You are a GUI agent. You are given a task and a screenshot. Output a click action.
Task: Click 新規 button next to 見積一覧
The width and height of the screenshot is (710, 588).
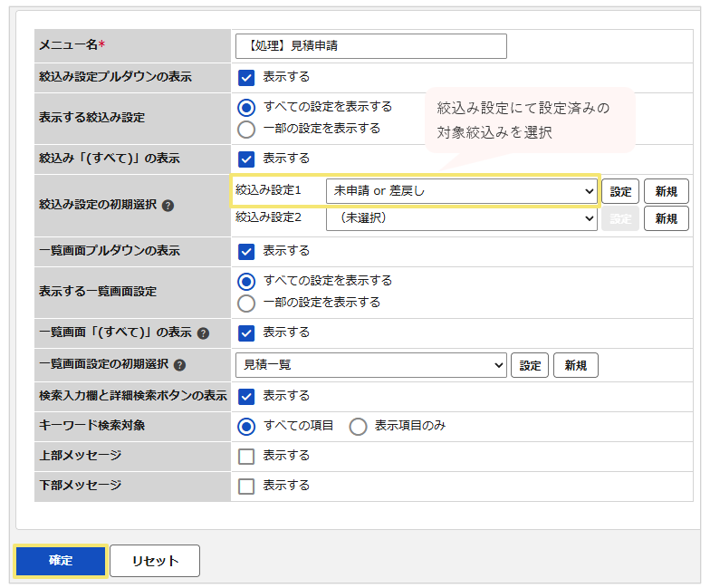click(x=576, y=365)
